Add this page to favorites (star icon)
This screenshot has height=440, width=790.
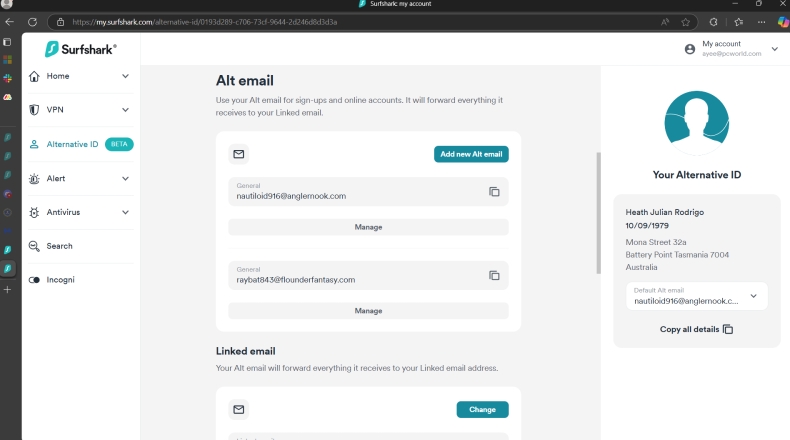(x=686, y=21)
